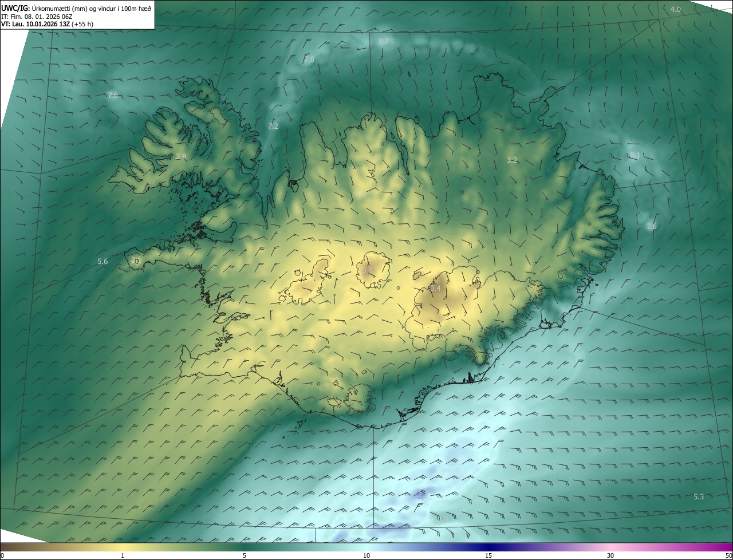Click the 5.3 value in the southeast corner

point(699,496)
